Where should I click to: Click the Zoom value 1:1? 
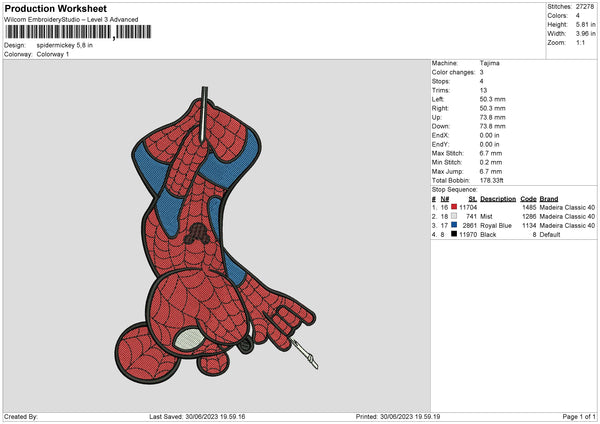580,42
